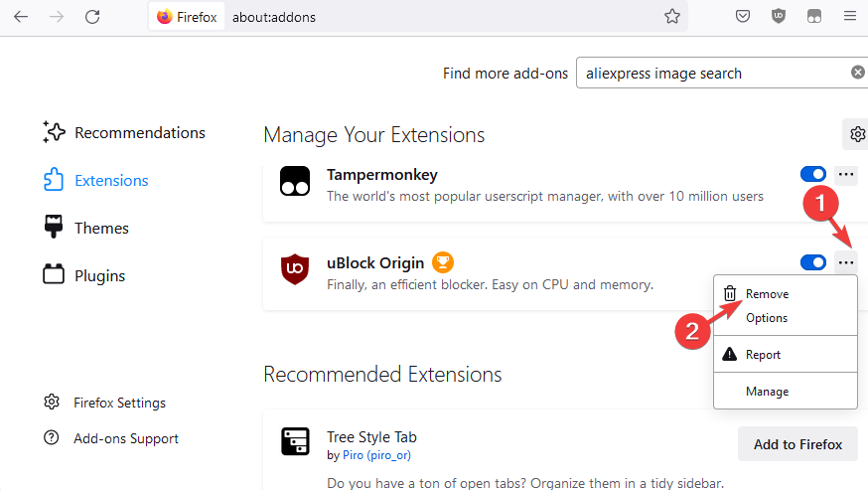Click the trash can icon beside Remove
This screenshot has height=490, width=868.
[x=730, y=293]
